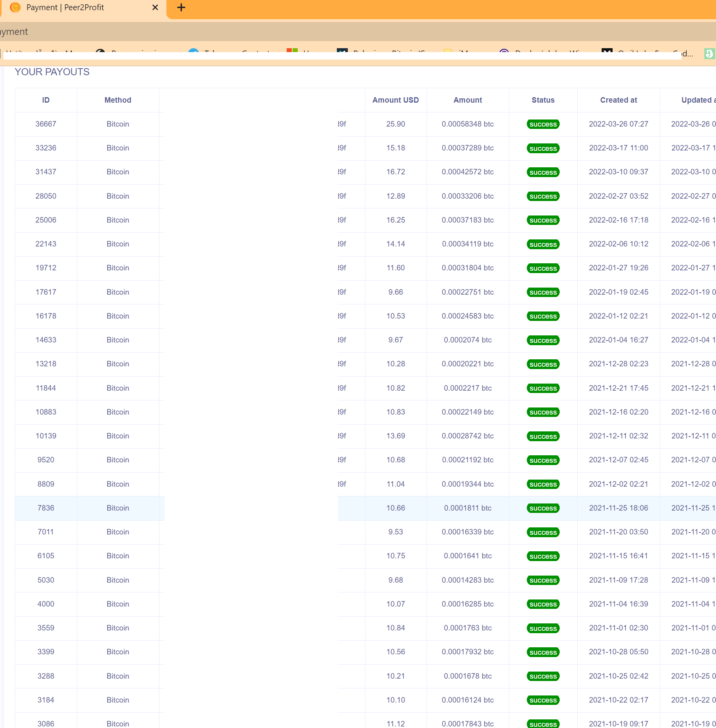The width and height of the screenshot is (716, 728).
Task: Click the Microsoft logo bookmark
Action: click(292, 51)
